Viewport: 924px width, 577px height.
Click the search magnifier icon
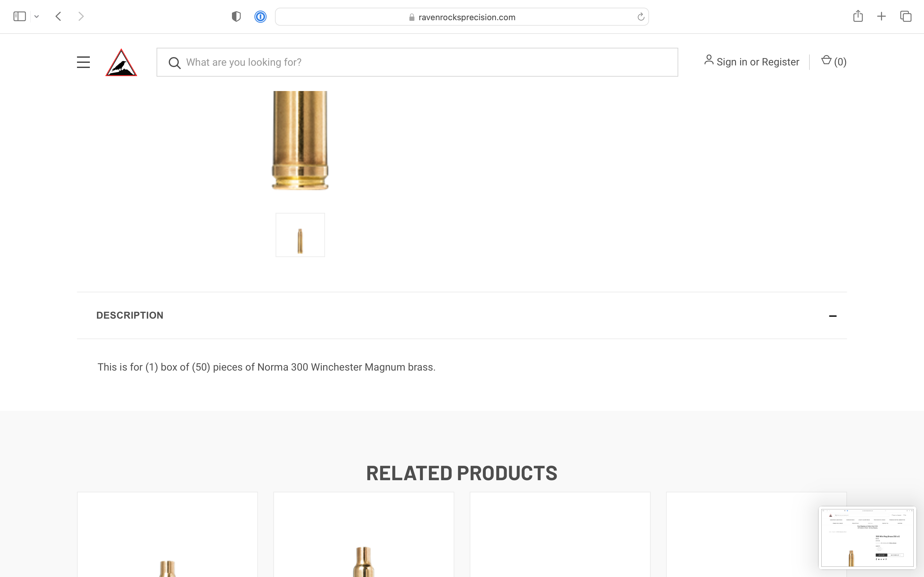[x=175, y=63]
